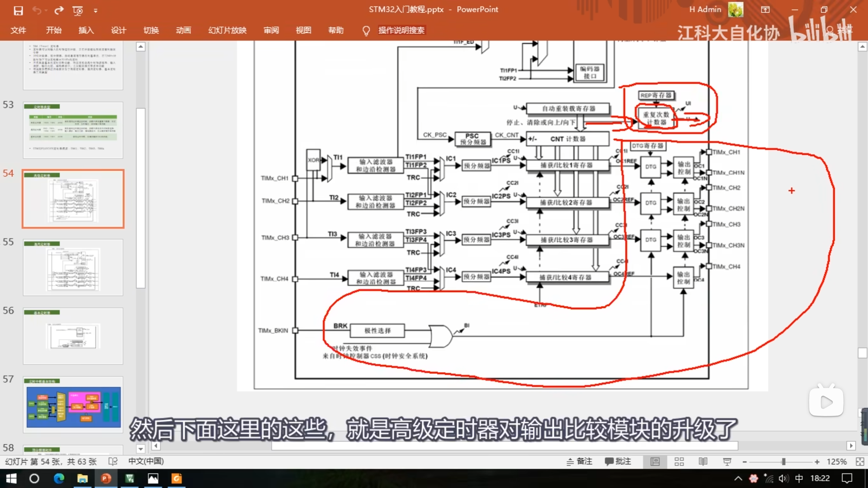Toggle the 批注 comments pane

618,462
